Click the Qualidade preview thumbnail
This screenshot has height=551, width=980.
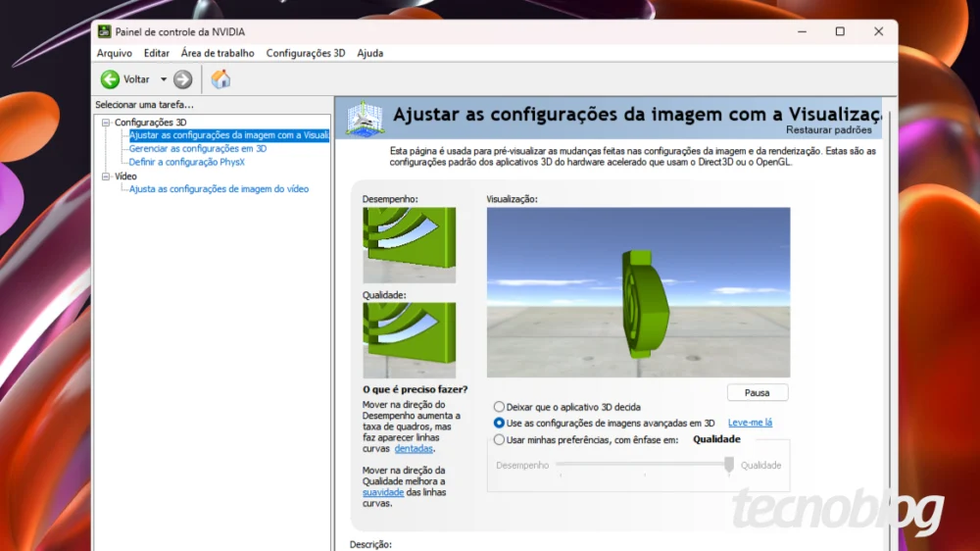coord(409,340)
